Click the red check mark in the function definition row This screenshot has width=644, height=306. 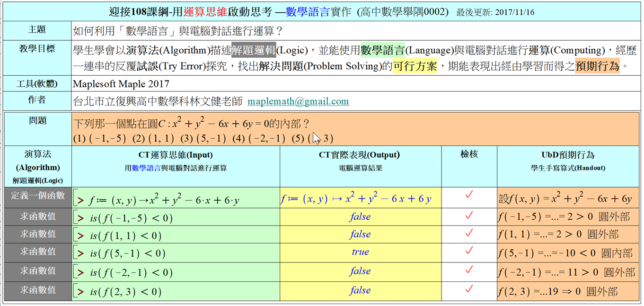click(x=469, y=195)
